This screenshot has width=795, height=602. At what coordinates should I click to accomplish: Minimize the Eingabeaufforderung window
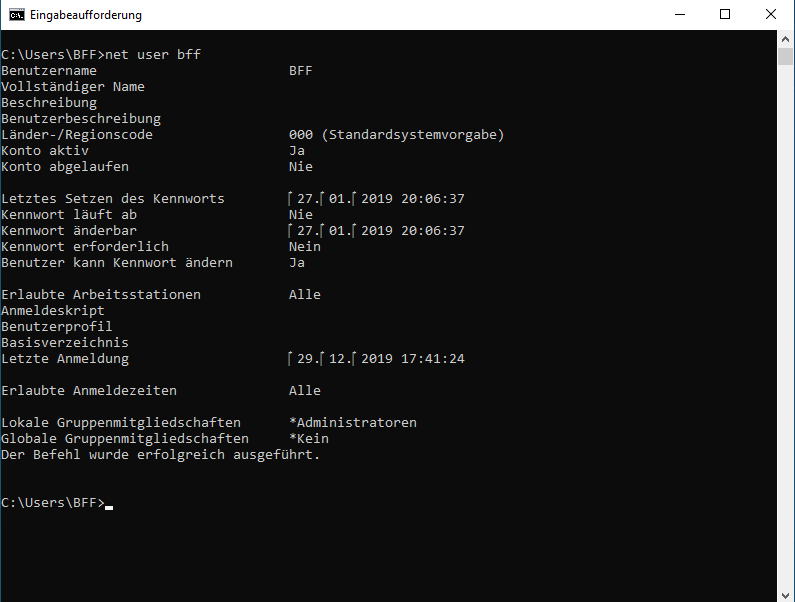680,14
